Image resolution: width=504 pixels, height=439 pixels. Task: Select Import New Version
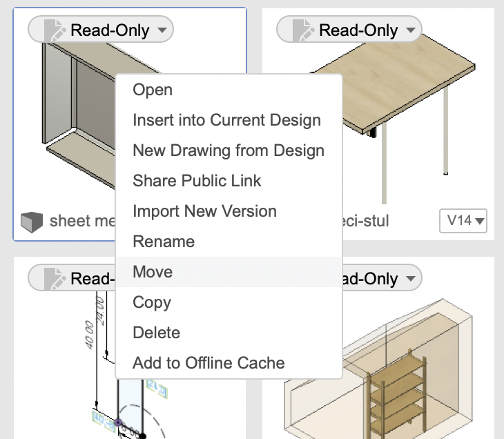pos(204,211)
